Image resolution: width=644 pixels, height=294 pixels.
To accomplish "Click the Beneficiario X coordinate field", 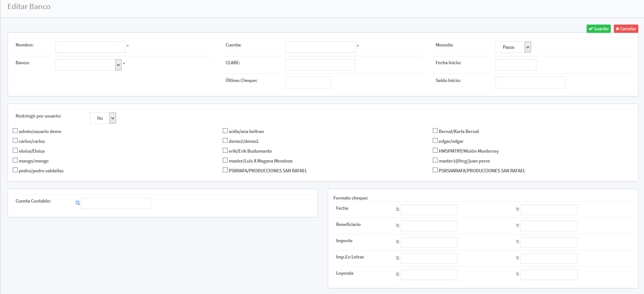I will (x=429, y=226).
